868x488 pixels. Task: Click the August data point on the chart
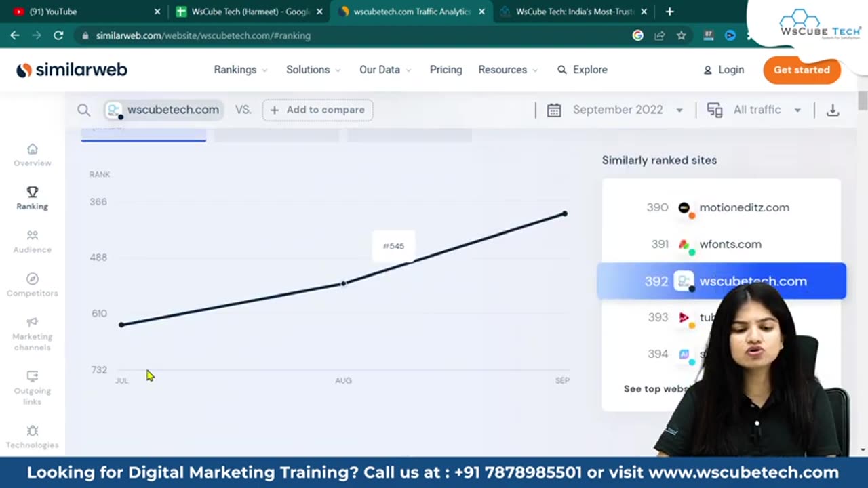point(343,283)
